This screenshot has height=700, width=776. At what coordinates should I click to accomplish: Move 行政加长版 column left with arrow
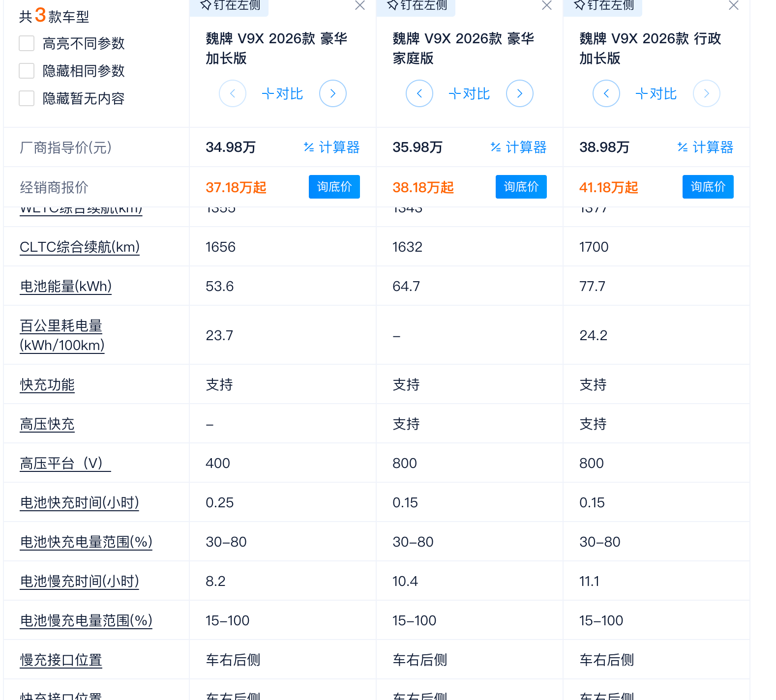tap(606, 93)
